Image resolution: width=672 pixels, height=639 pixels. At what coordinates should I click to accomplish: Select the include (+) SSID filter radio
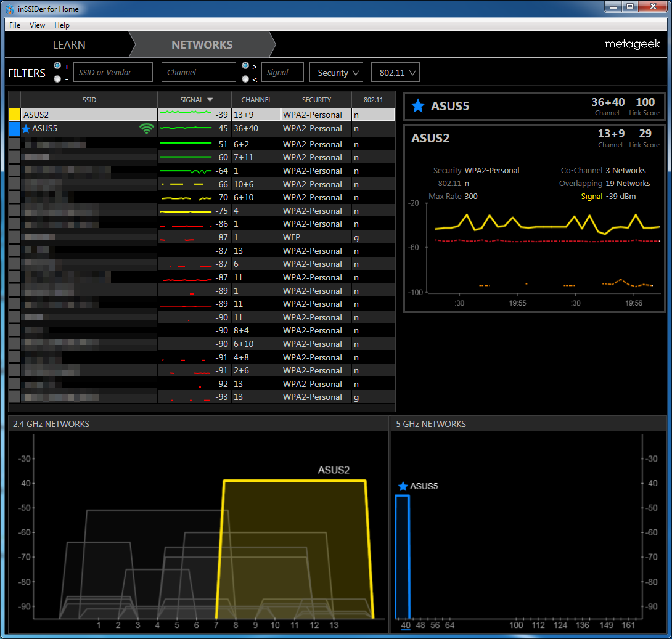coord(57,65)
